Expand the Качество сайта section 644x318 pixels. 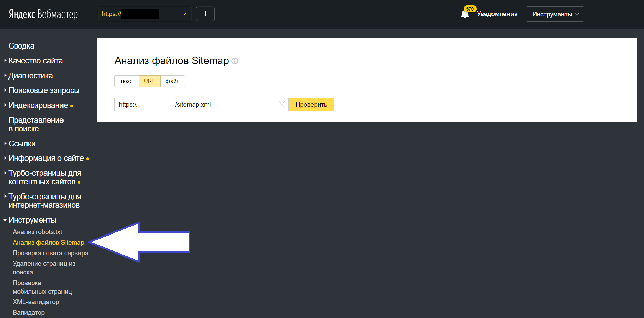point(36,61)
